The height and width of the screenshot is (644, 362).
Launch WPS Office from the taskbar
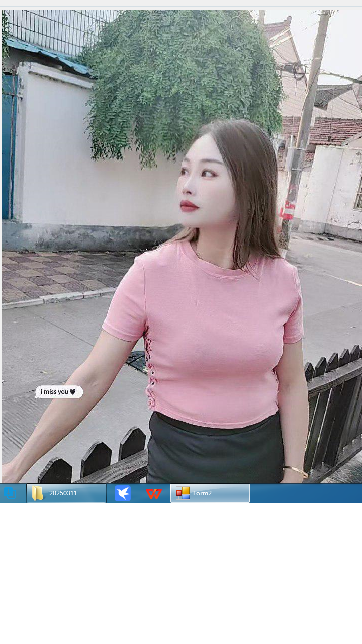pyautogui.click(x=153, y=494)
